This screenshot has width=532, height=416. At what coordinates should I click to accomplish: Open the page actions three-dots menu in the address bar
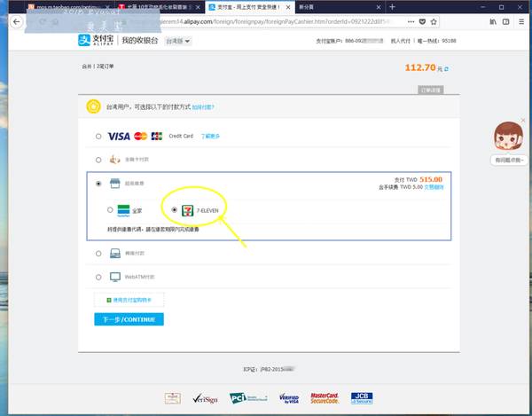(411, 21)
